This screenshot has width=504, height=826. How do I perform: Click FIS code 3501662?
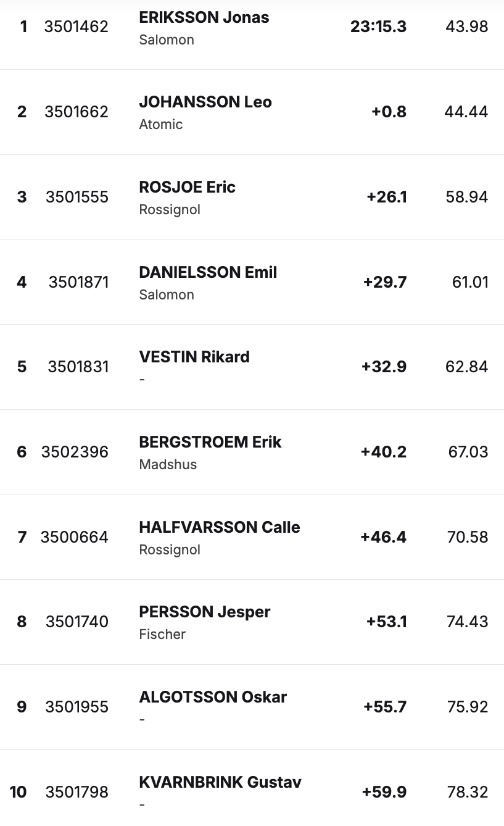(x=76, y=112)
